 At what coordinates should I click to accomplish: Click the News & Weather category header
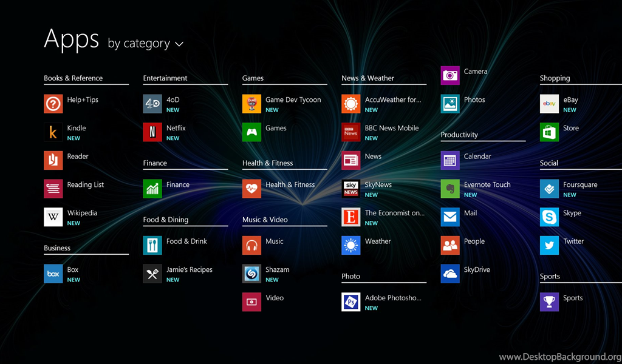tap(367, 78)
